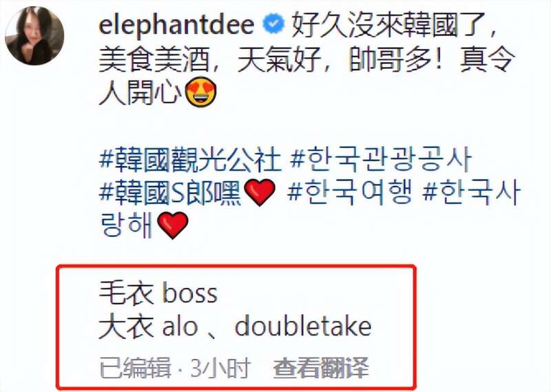Click the elephantdee username
Screen dimensions: 551x392
[x=176, y=25]
